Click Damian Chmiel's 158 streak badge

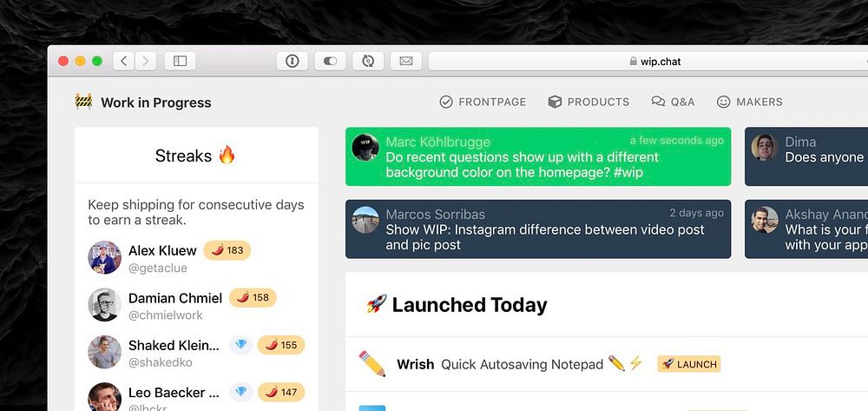(x=253, y=297)
